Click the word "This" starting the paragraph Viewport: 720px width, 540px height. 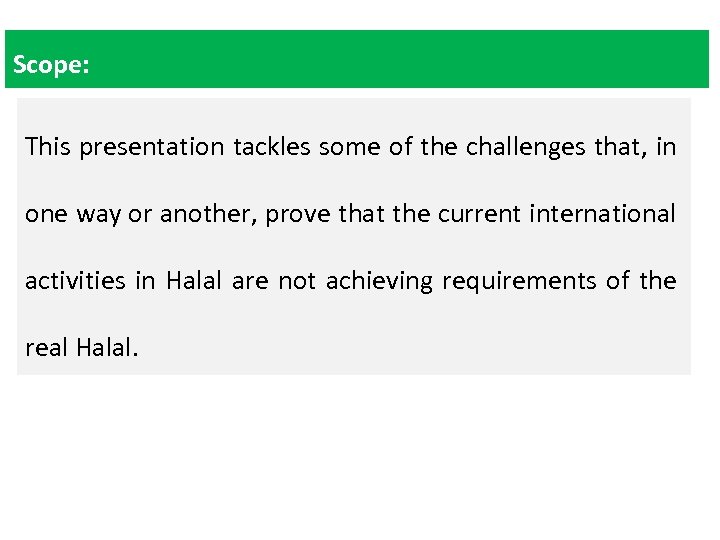pos(48,147)
